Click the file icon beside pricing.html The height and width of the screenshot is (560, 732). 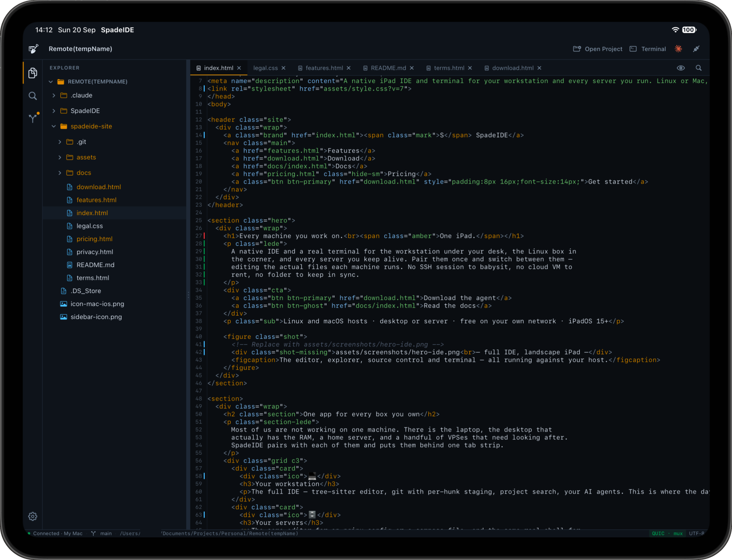(x=70, y=239)
